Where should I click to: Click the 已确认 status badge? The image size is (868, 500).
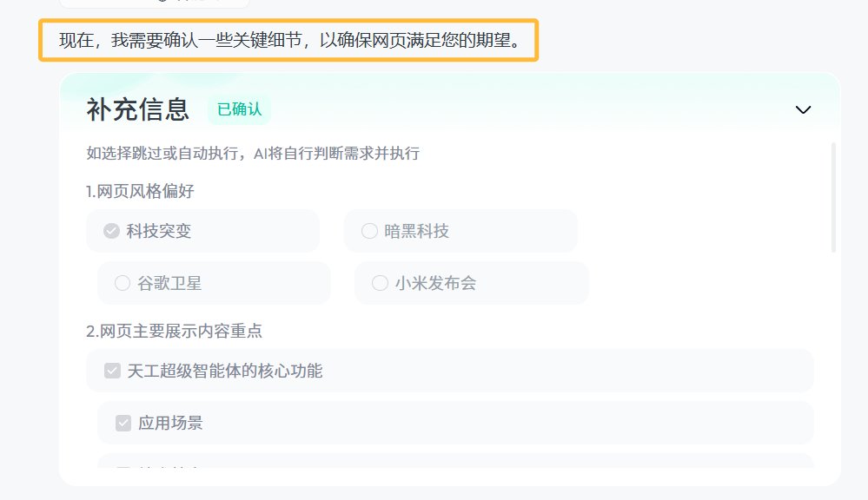pos(239,109)
